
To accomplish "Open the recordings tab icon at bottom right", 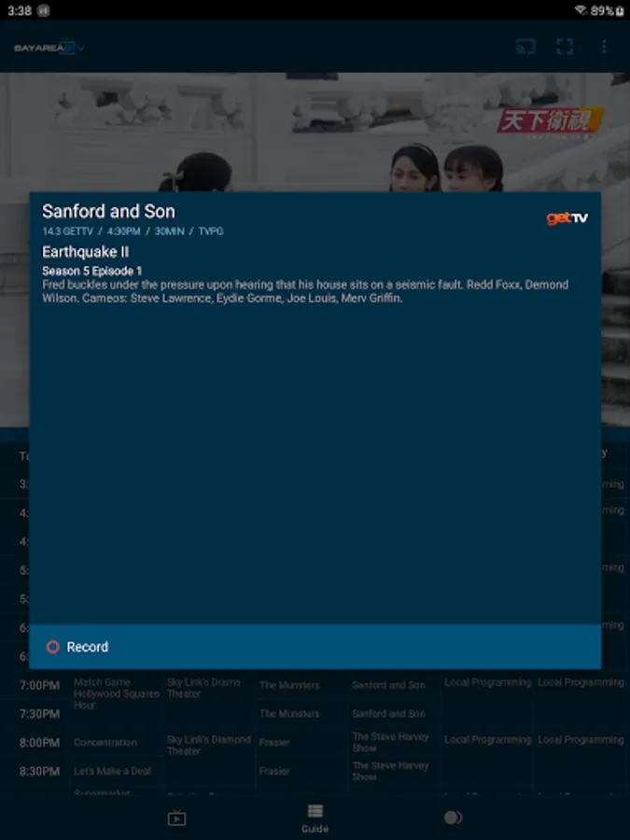I will click(453, 818).
